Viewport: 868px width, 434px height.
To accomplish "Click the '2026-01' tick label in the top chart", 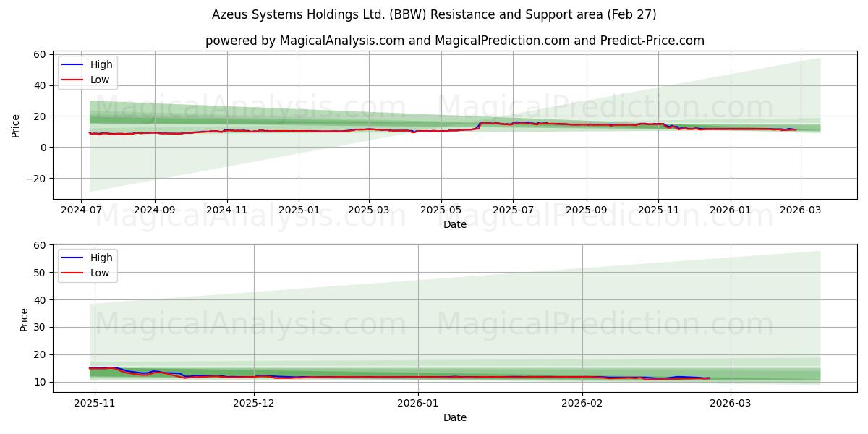I will coord(730,210).
